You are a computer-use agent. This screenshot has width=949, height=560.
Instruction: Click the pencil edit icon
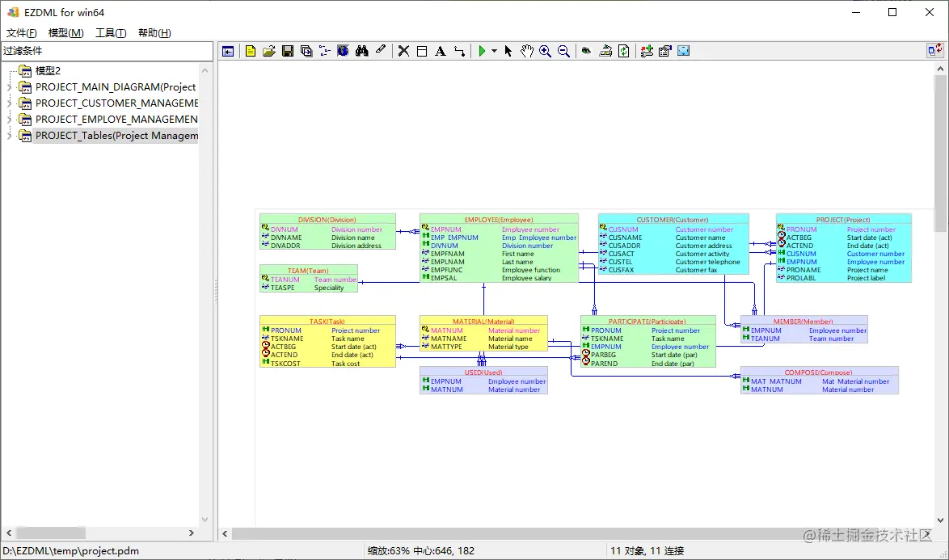(x=381, y=50)
